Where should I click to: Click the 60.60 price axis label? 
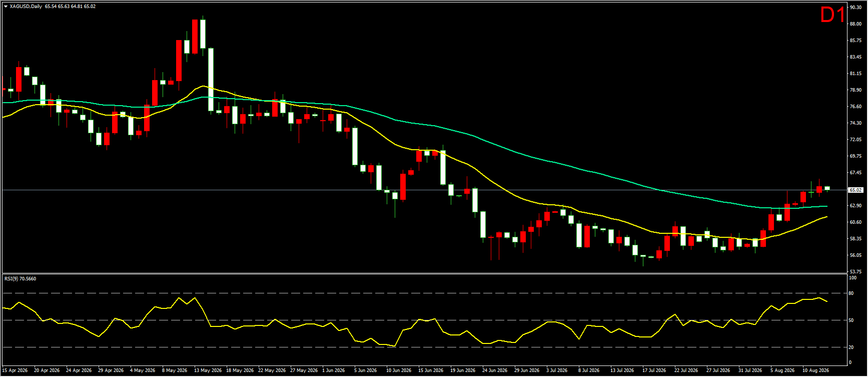tap(855, 222)
